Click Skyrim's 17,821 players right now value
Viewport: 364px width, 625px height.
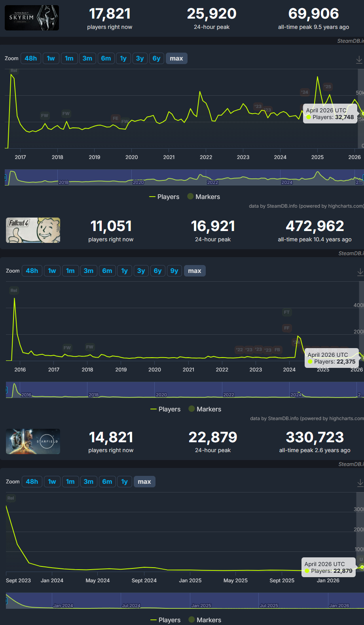click(x=110, y=14)
